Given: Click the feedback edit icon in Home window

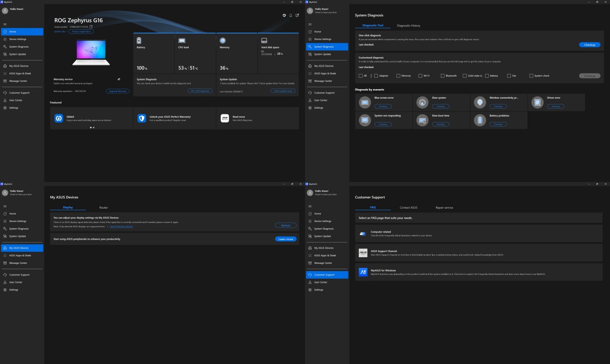Looking at the screenshot, I should click(297, 15).
